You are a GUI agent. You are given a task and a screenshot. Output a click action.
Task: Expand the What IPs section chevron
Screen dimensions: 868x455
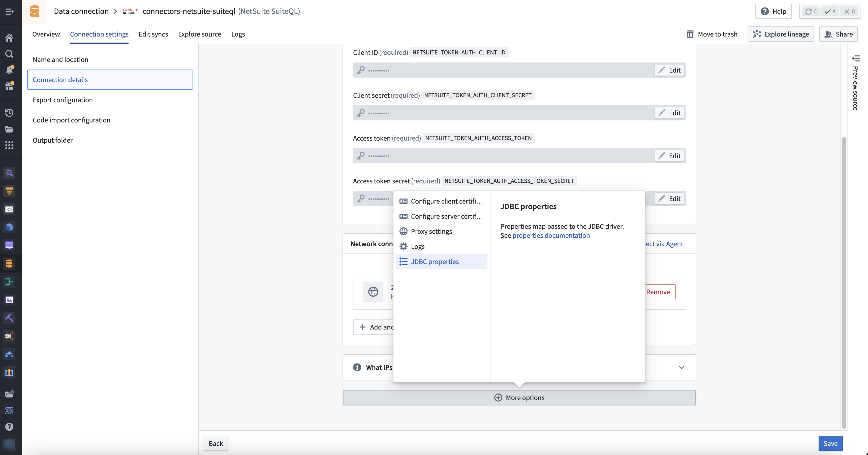coord(681,367)
